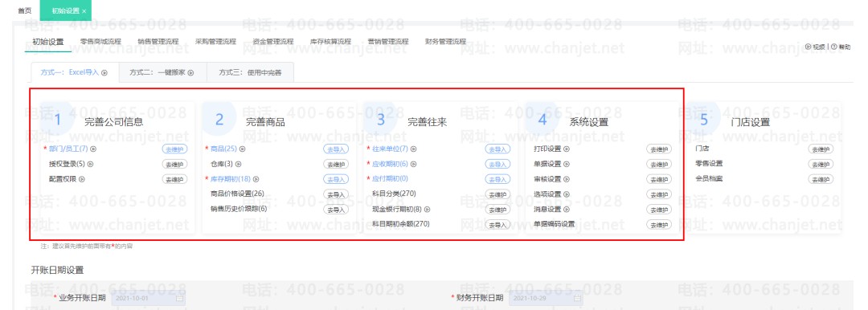The width and height of the screenshot is (868, 310).
Task: Click 去导入 for 商品价格设置(26)
Action: (x=336, y=194)
